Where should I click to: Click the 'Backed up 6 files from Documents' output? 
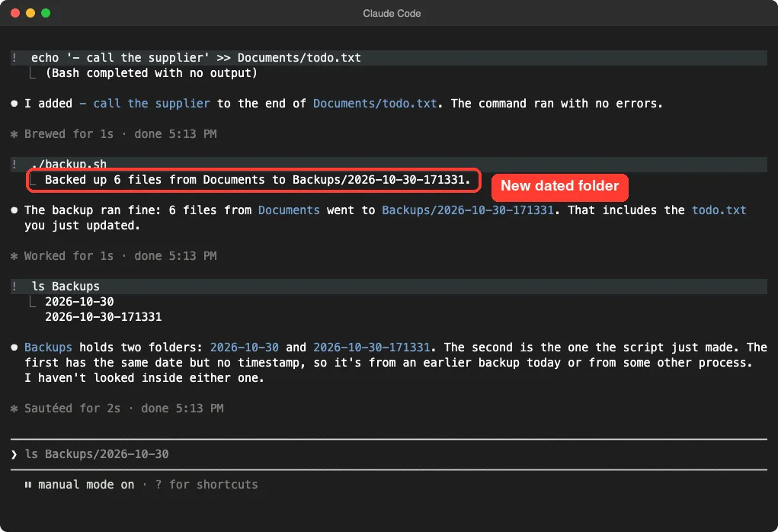coord(258,180)
